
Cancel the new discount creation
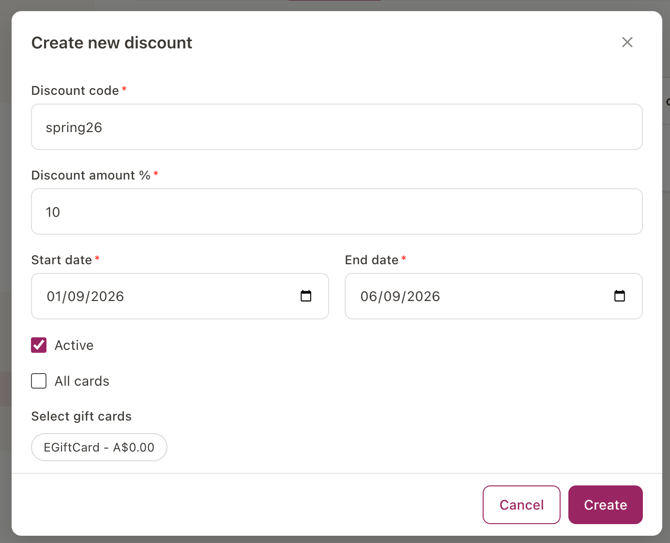pyautogui.click(x=521, y=505)
